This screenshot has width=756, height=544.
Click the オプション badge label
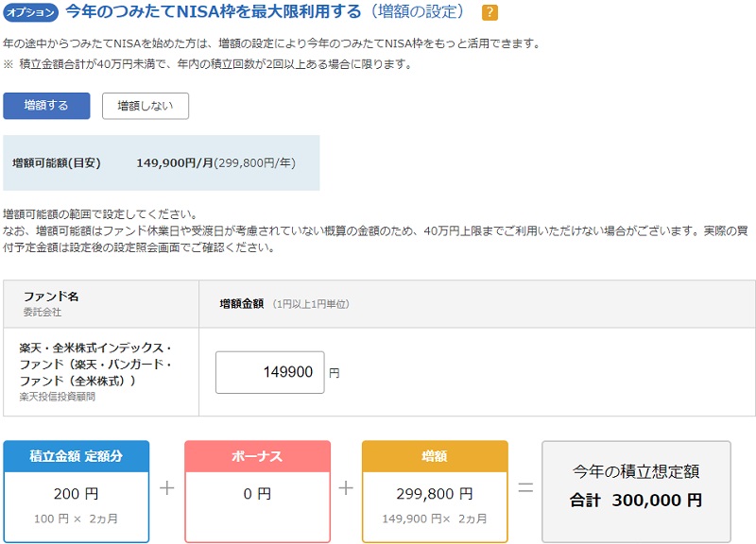pyautogui.click(x=30, y=12)
